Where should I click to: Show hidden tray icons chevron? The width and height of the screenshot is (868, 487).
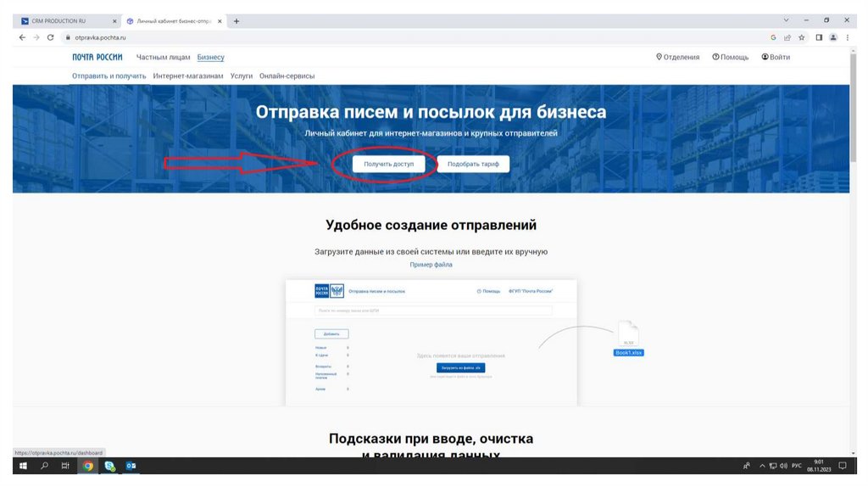pyautogui.click(x=762, y=466)
